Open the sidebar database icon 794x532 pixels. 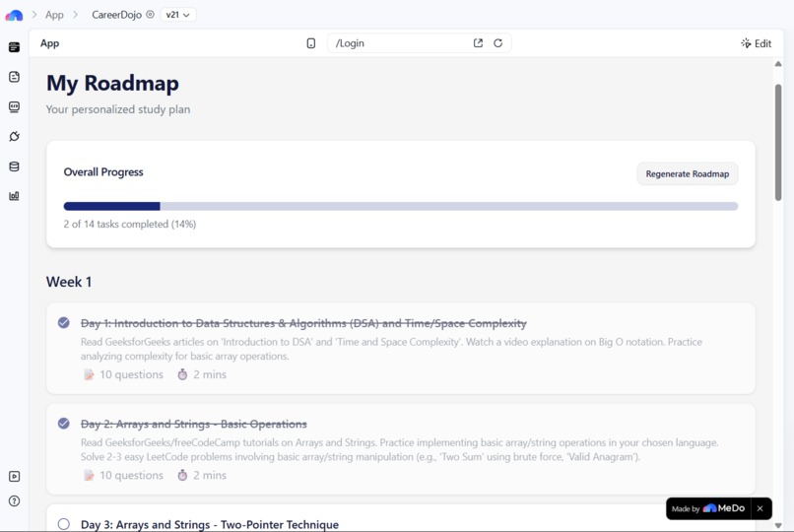click(x=14, y=166)
